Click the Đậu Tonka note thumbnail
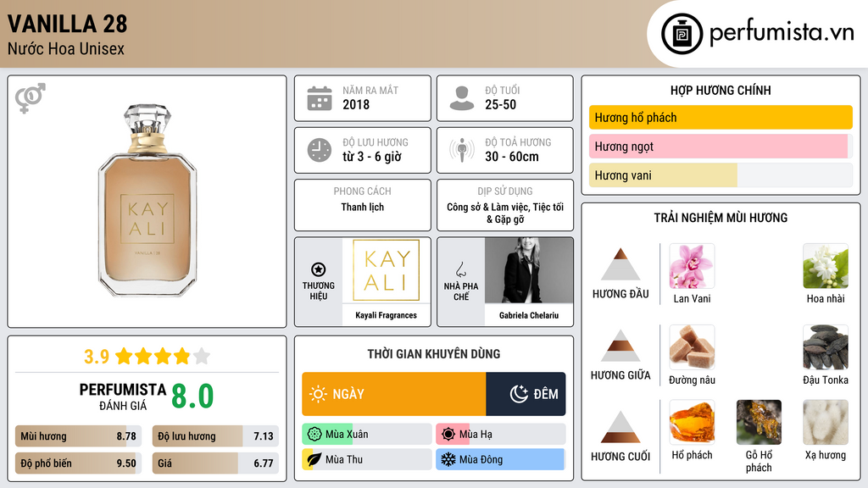The width and height of the screenshot is (868, 488). 825,347
